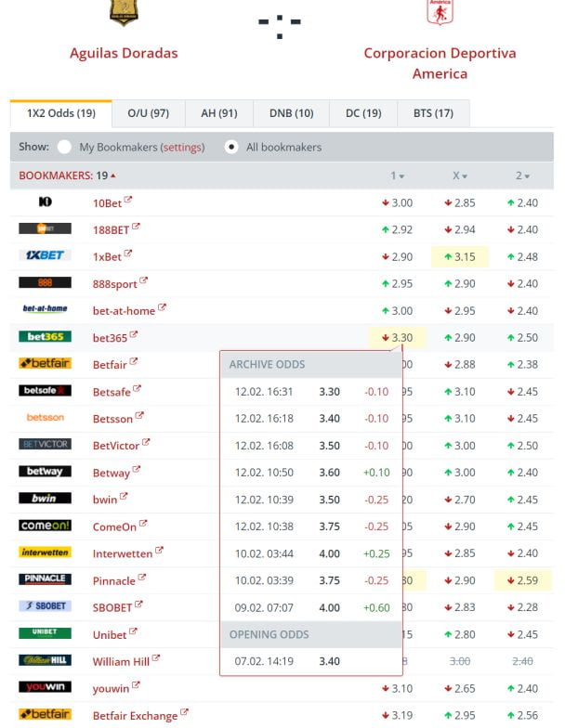Screen dimensions: 565x728
Task: Click the Betfair logo above Betsafe
Action: coord(45,363)
